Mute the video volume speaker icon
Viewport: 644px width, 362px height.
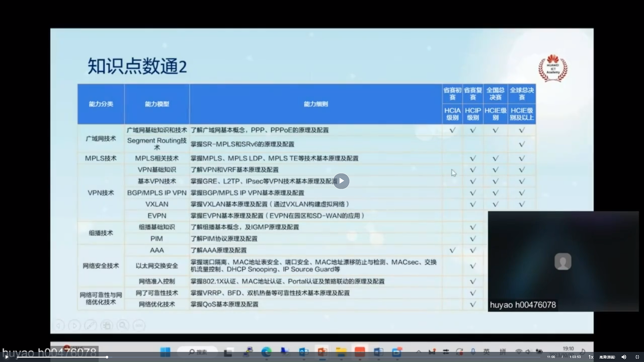624,357
